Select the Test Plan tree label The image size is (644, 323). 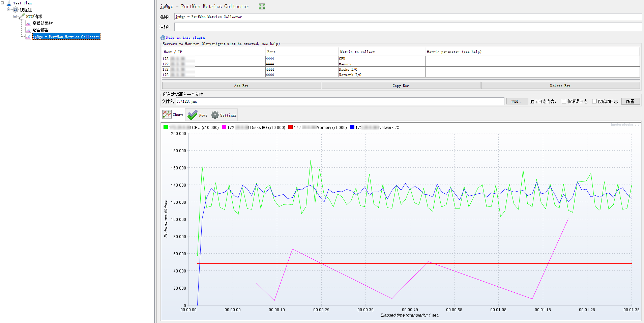pyautogui.click(x=23, y=3)
